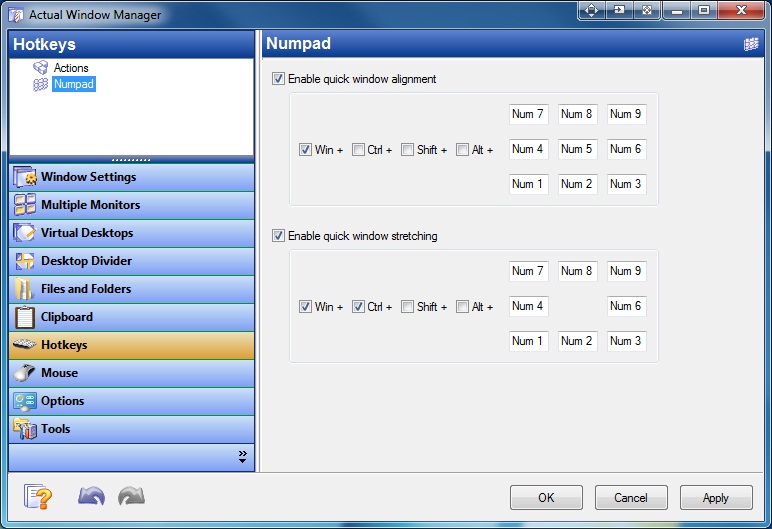The width and height of the screenshot is (772, 529).
Task: Toggle Enable quick window stretching checkbox
Action: (278, 236)
